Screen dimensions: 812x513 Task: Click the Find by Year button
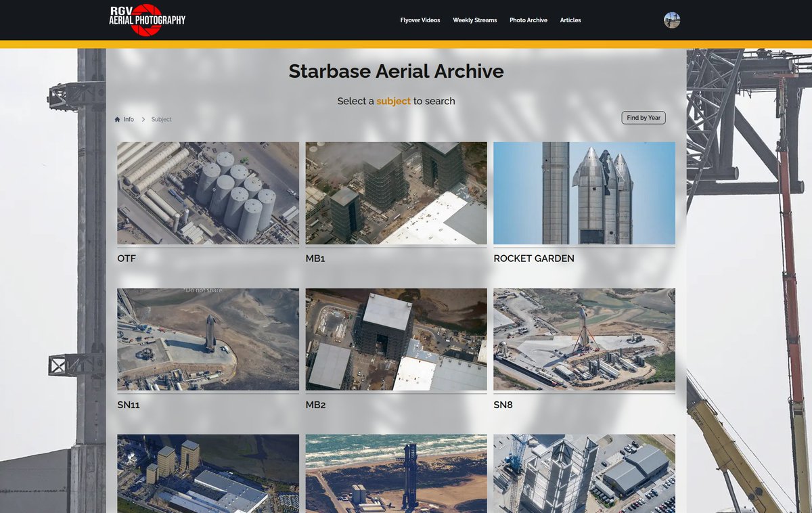644,118
